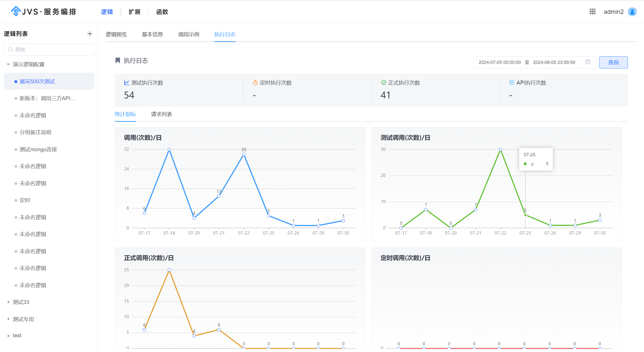
Task: Click the admin2 user avatar
Action: (632, 12)
